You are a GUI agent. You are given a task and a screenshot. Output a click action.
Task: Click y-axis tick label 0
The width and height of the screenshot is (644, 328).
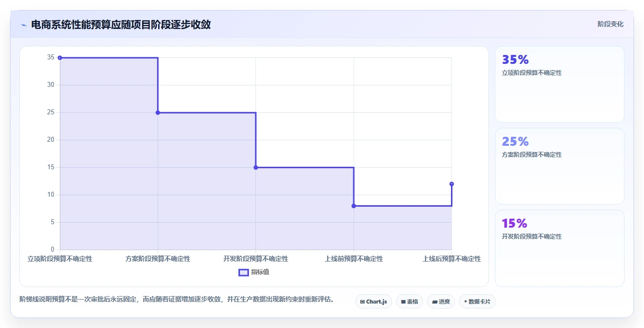[x=52, y=250]
